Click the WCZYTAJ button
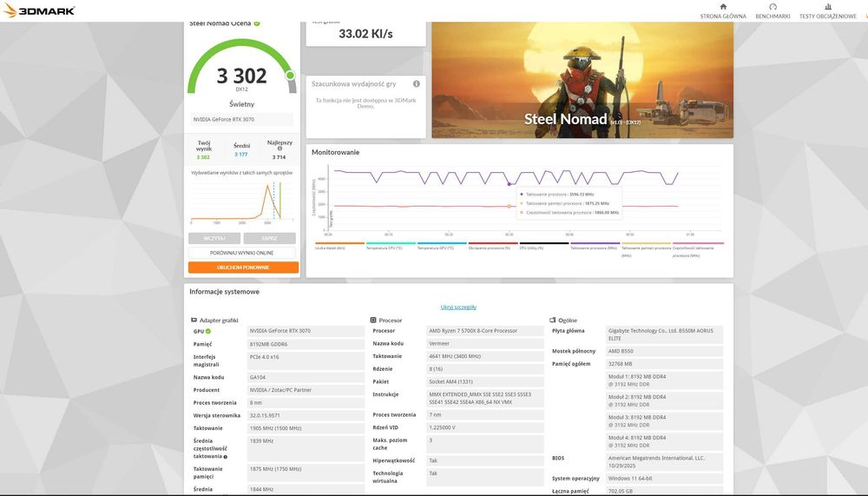This screenshot has width=868, height=496. pos(214,238)
